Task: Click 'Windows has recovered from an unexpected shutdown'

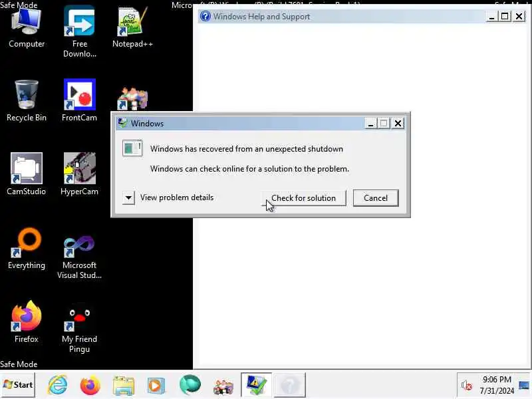Action: click(x=246, y=149)
